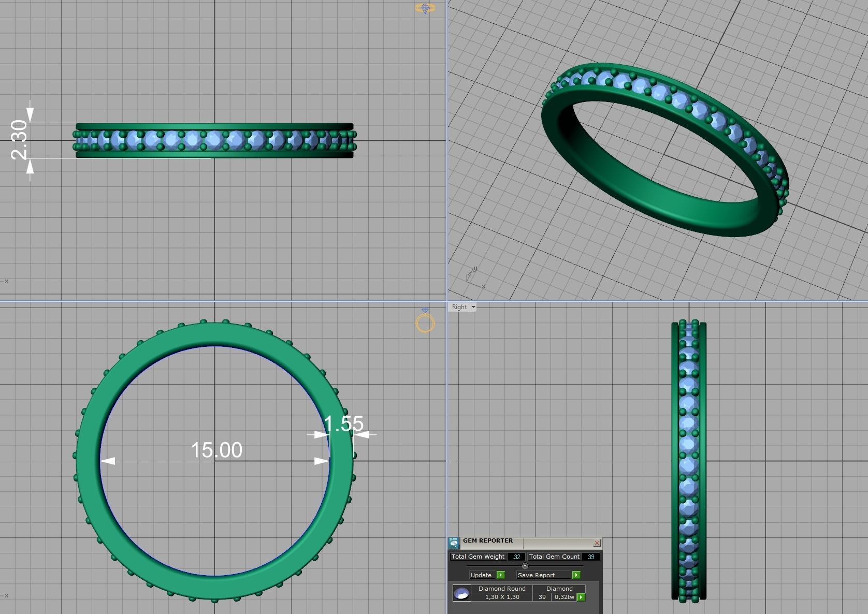Viewport: 868px width, 614px height.
Task: Collapse the Gem Reporter options with the arrow
Action: (525, 566)
